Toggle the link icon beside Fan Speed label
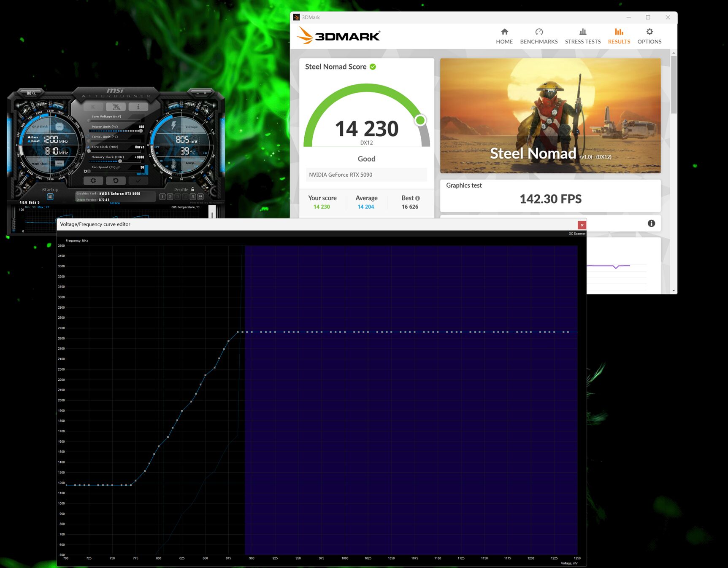 [x=118, y=167]
